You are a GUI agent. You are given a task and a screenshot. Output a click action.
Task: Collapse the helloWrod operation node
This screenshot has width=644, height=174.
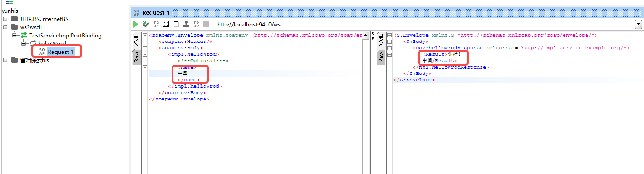[23, 43]
